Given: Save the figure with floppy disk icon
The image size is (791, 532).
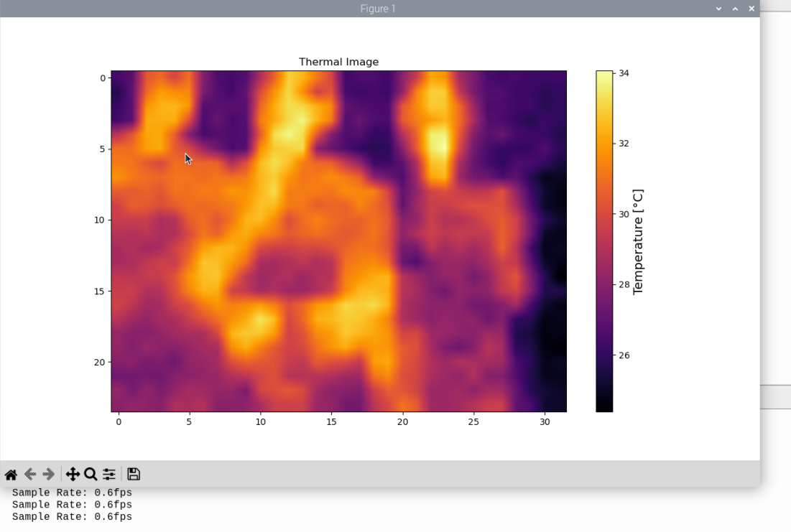Looking at the screenshot, I should [x=134, y=475].
